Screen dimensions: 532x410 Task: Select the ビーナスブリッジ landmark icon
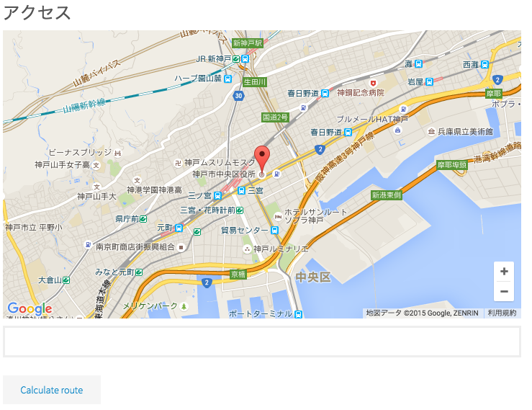click(x=118, y=153)
